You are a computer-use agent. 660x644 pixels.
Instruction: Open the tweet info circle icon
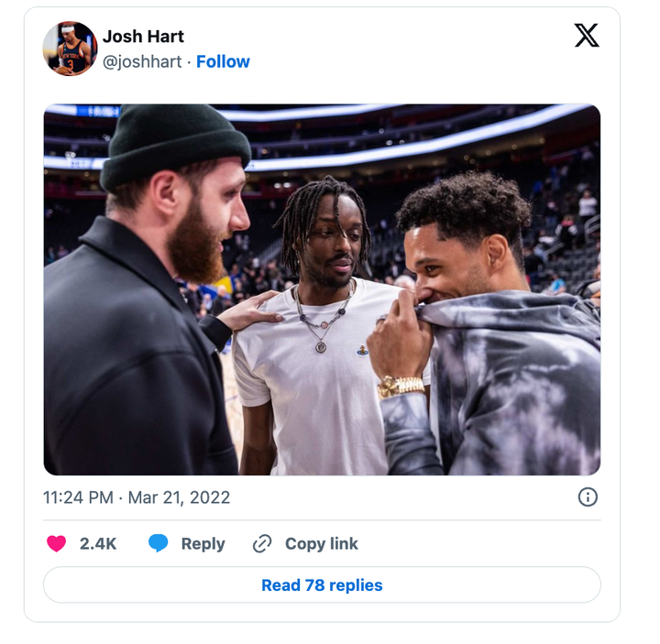click(x=588, y=497)
